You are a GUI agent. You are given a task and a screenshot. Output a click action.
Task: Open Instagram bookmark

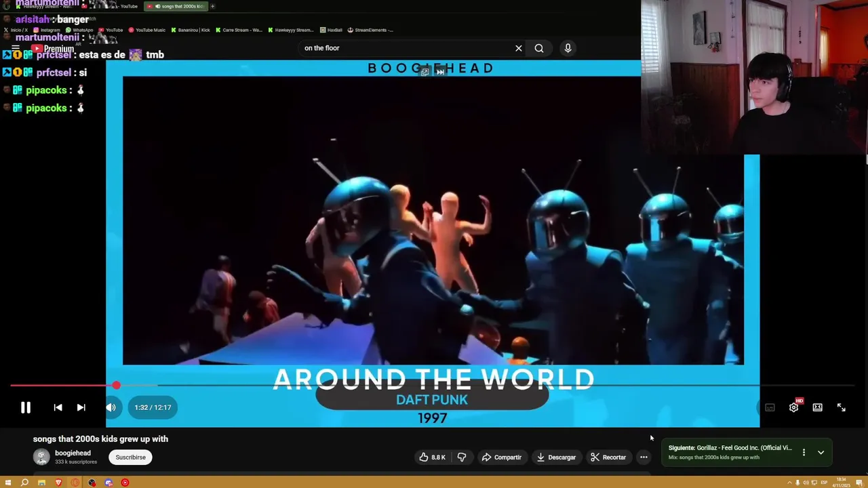point(46,30)
